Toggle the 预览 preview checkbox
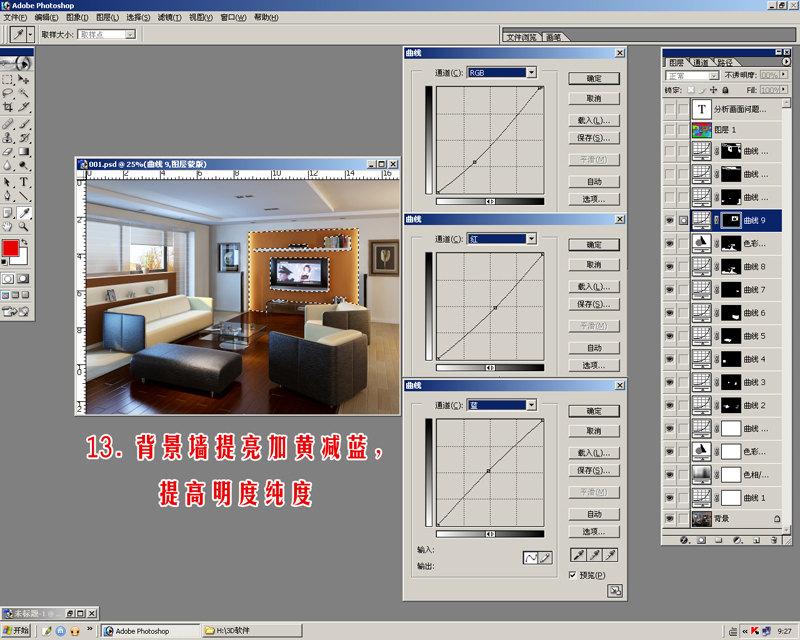This screenshot has height=640, width=800. pos(572,575)
